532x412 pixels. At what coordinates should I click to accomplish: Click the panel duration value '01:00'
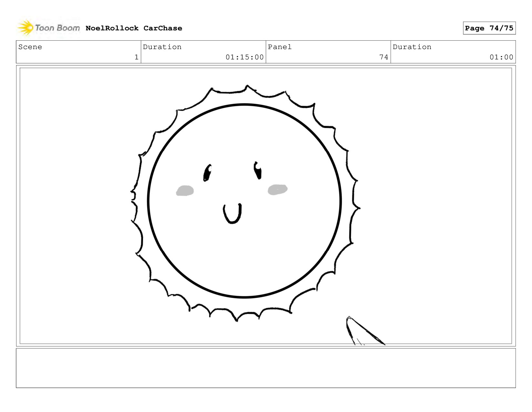pos(501,57)
